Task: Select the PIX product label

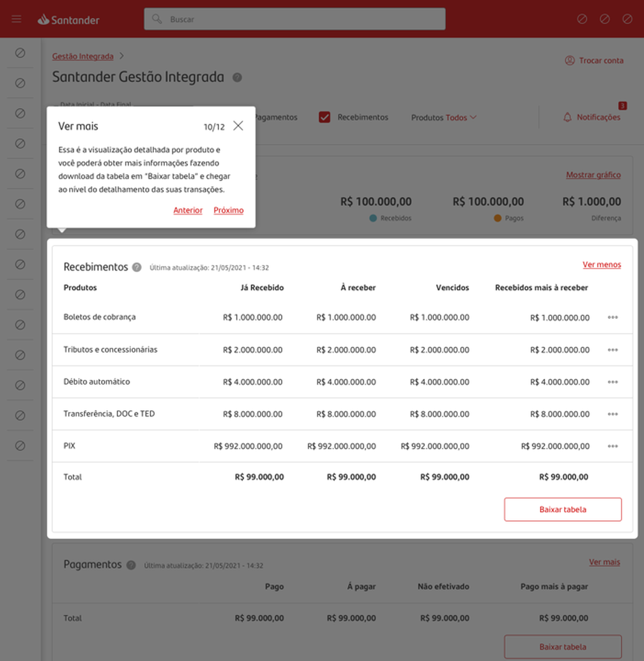Action: 70,446
